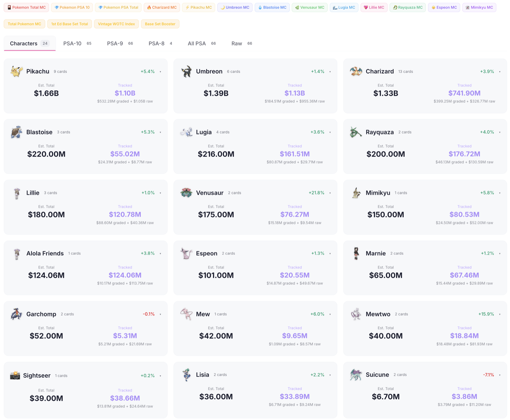Open the Lugia MC chip
The height and width of the screenshot is (420, 510).
(344, 7)
